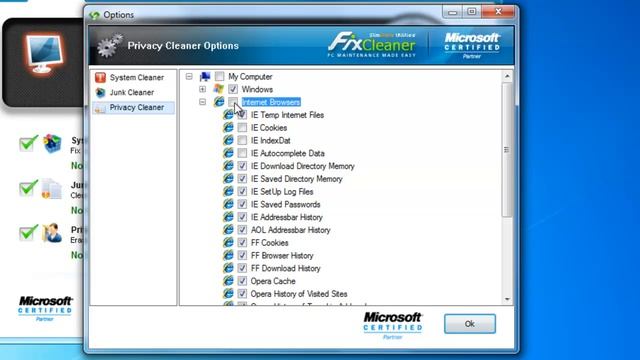
Task: Click the FixCleaner logo in header
Action: click(x=372, y=44)
